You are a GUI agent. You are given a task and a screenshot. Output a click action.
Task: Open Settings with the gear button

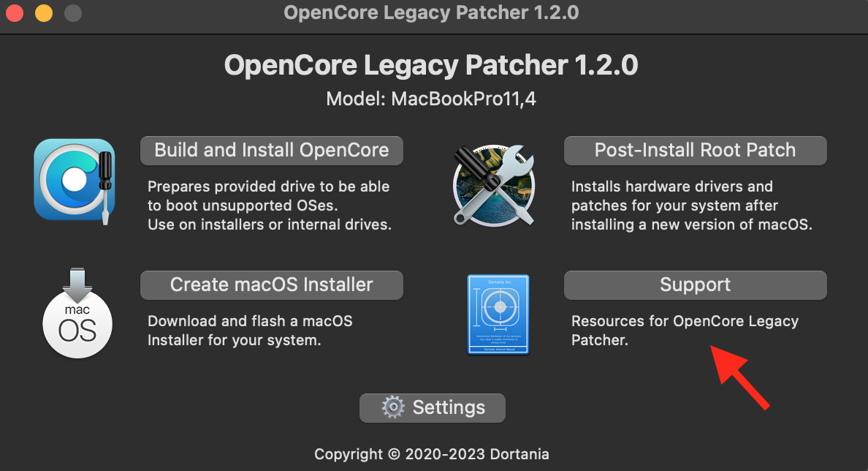tap(433, 408)
